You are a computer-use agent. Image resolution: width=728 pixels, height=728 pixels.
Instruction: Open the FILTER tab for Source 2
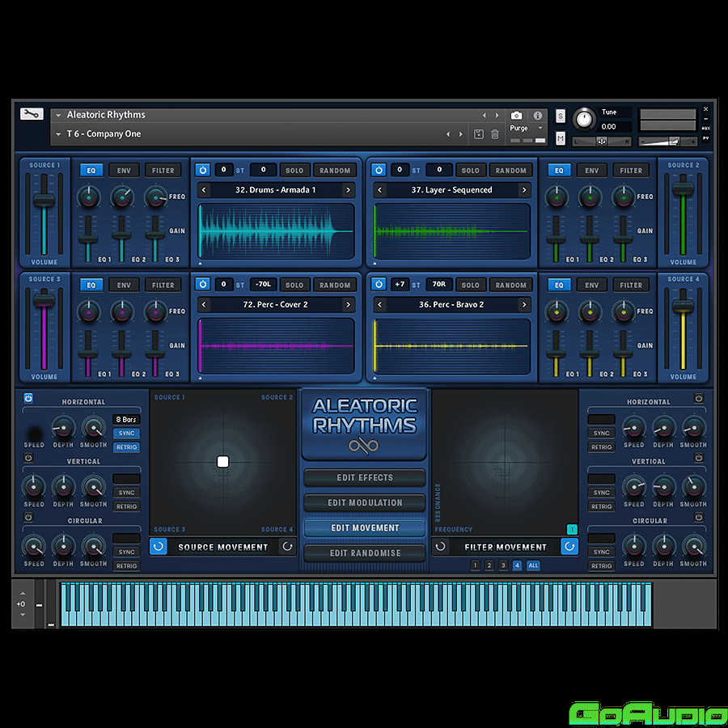coord(631,171)
